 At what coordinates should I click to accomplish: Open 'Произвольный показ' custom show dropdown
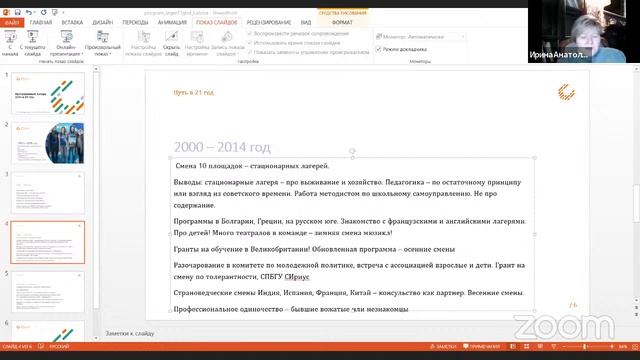click(103, 43)
